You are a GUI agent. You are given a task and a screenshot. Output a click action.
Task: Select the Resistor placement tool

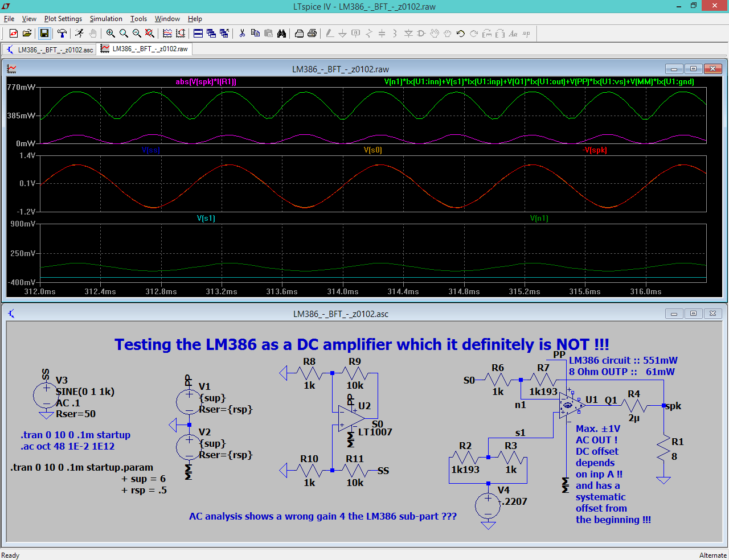pyautogui.click(x=369, y=34)
